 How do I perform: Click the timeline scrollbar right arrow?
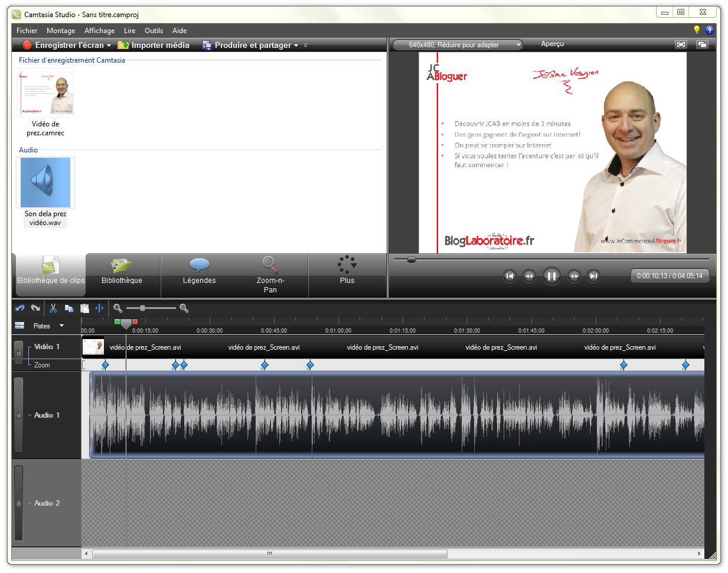[700, 554]
